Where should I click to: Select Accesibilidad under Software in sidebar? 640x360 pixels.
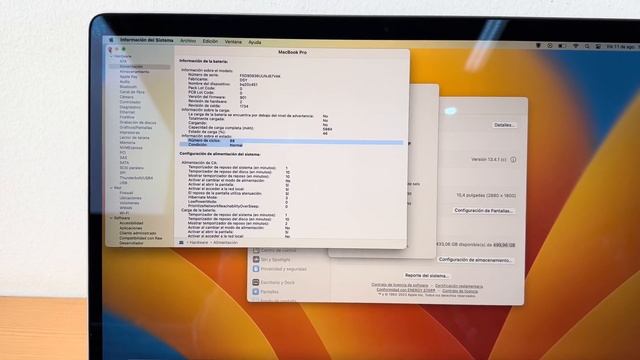pyautogui.click(x=131, y=223)
